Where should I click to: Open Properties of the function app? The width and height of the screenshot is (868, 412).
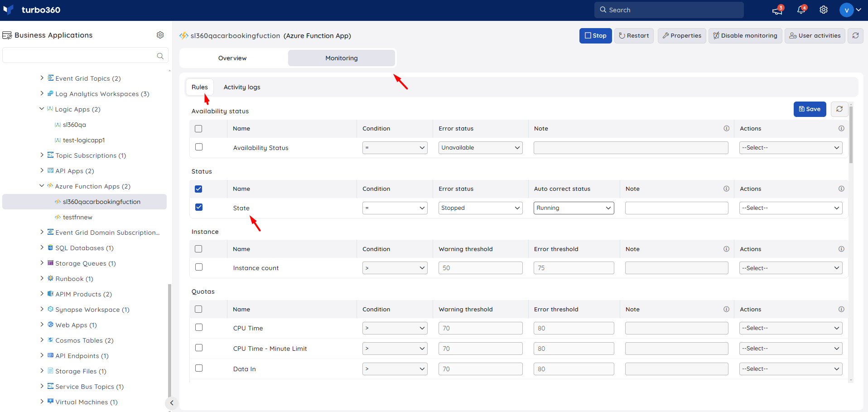pos(682,35)
